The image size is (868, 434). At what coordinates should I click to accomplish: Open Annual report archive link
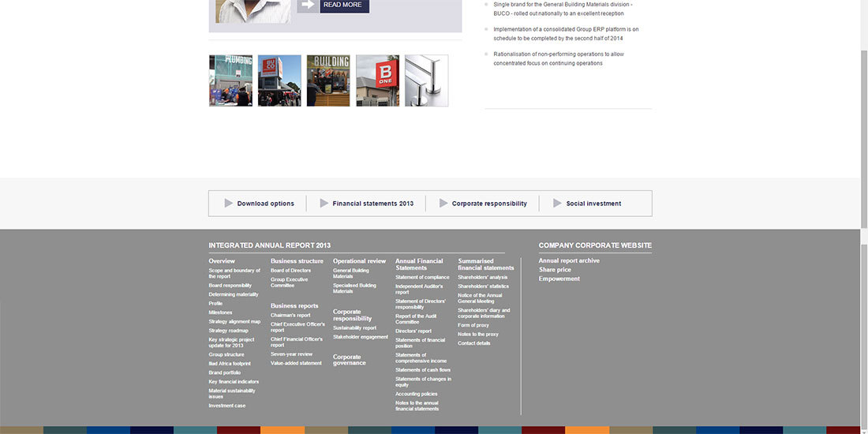[x=569, y=260]
